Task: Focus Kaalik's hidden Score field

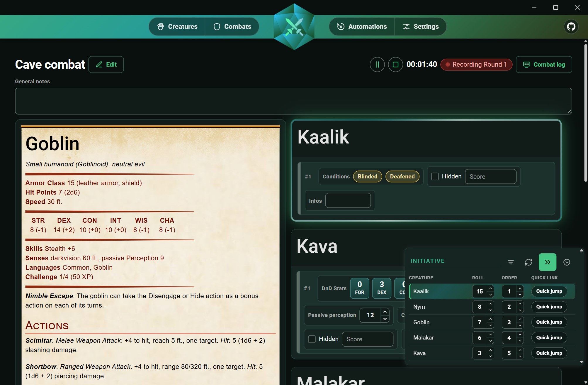Action: [x=491, y=177]
